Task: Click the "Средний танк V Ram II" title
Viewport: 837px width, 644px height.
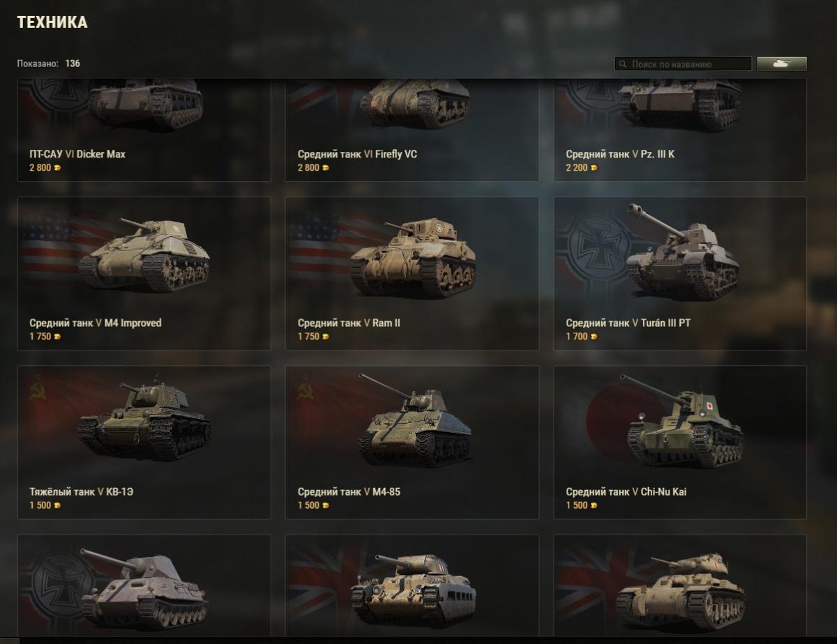Action: 349,323
